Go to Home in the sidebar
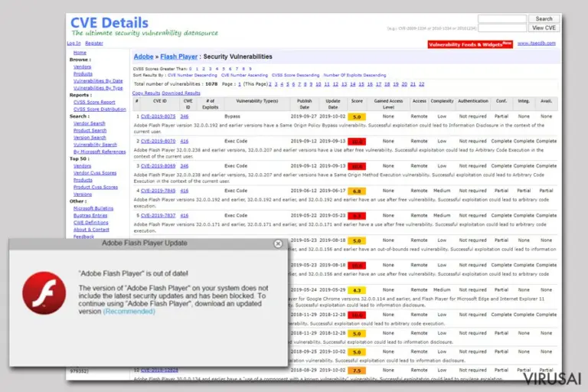 tap(80, 53)
